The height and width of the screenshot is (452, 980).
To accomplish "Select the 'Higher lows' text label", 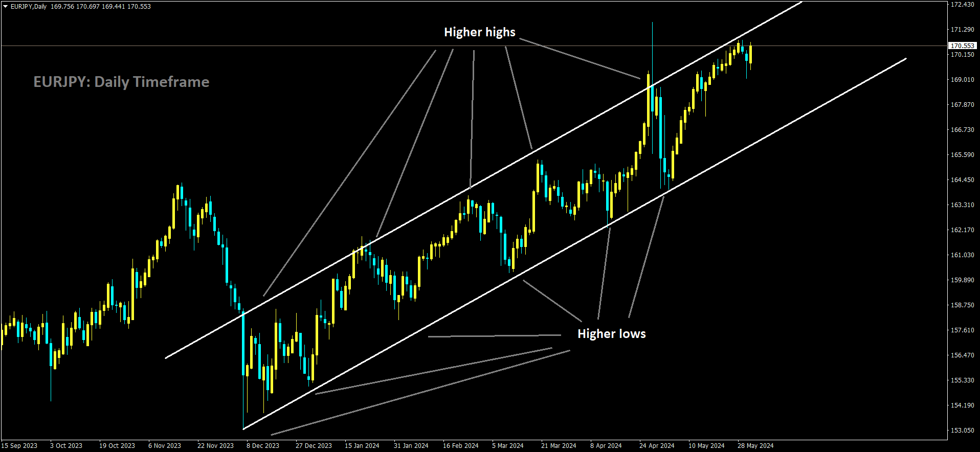I will 612,334.
